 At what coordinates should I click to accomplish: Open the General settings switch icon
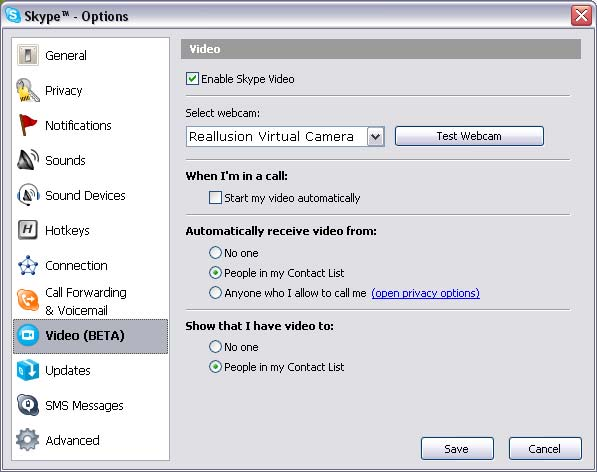[x=28, y=55]
